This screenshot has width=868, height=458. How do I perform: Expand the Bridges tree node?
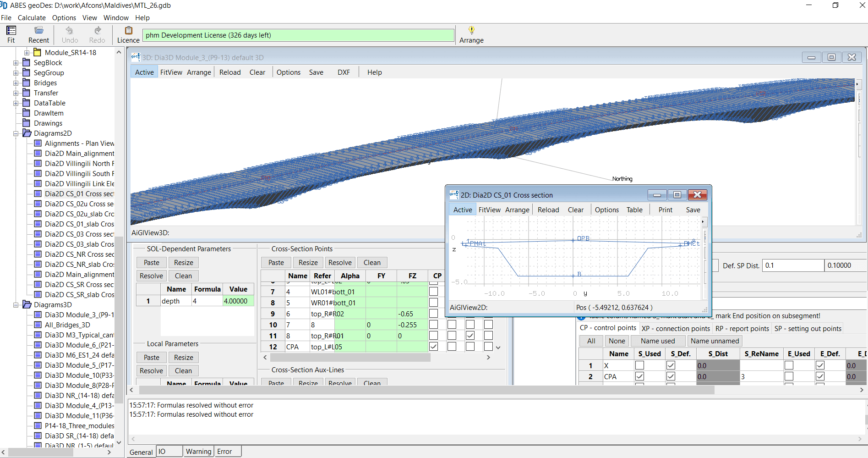point(16,83)
